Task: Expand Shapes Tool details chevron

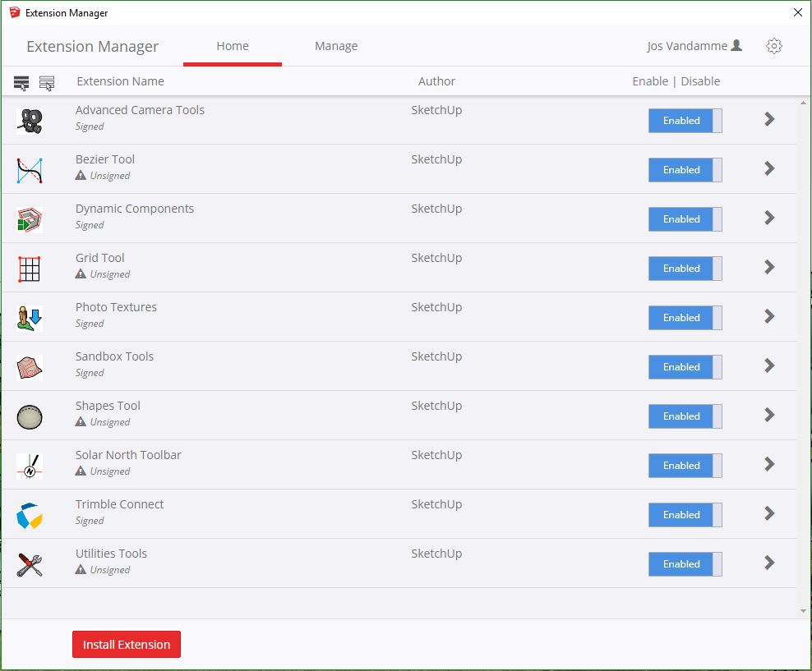Action: (769, 415)
